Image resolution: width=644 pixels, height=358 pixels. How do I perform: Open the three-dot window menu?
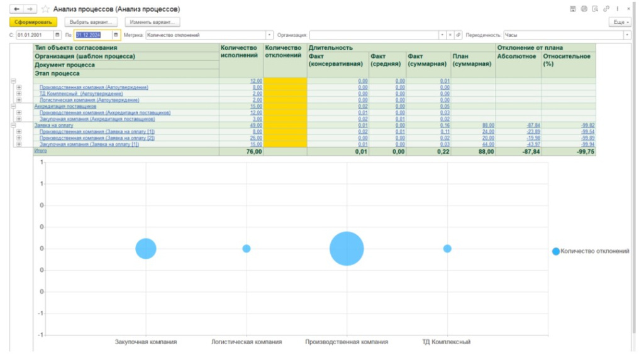618,9
